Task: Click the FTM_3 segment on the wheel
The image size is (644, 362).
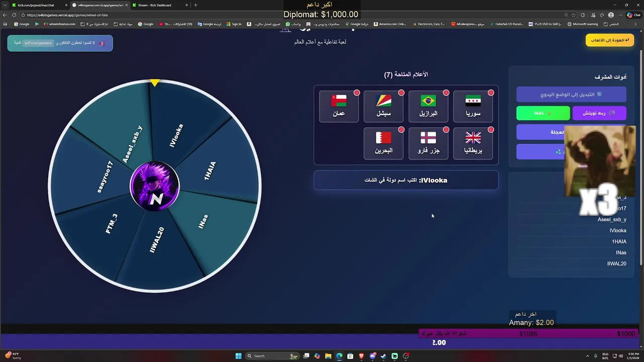Action: (x=112, y=224)
